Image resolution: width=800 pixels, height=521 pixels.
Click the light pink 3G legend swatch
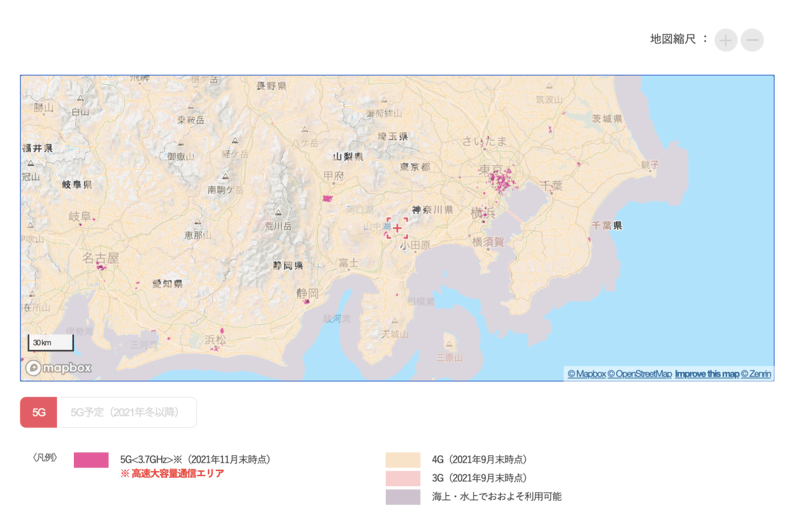point(403,478)
